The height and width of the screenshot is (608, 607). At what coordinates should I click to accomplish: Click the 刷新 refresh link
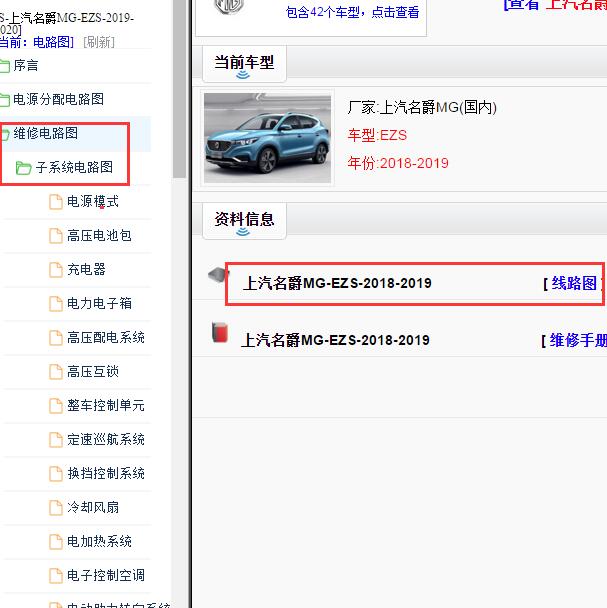(99, 42)
